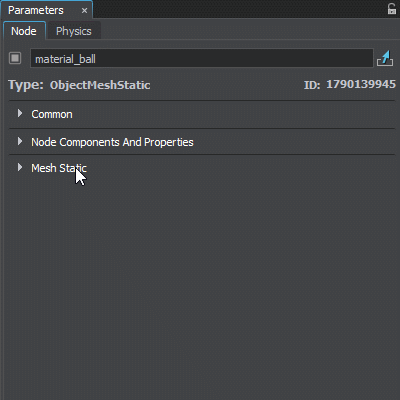This screenshot has width=400, height=400.
Task: Activate the Parameters panel tab
Action: (x=36, y=10)
